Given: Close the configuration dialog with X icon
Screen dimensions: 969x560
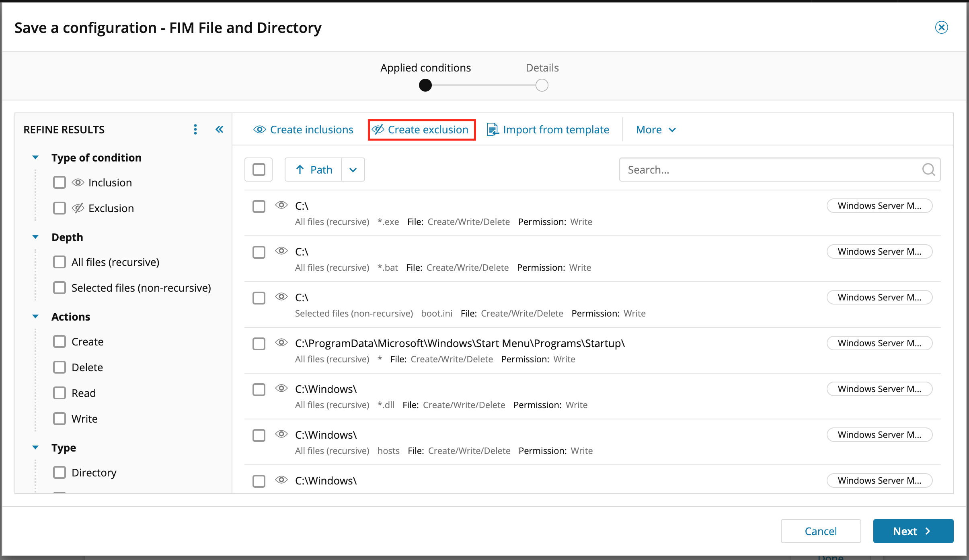Looking at the screenshot, I should 941,27.
